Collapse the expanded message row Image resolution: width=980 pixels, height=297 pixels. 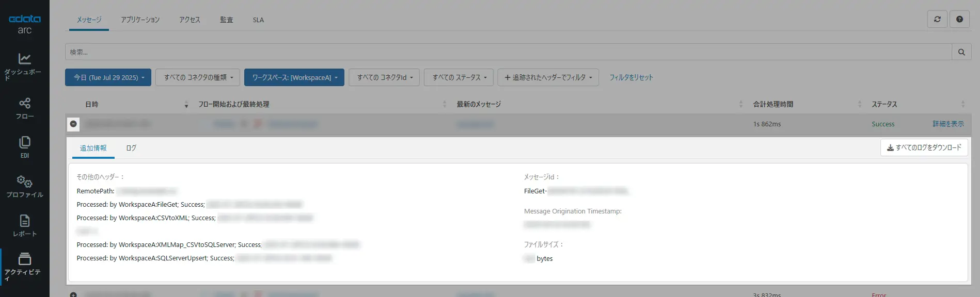pos(73,124)
